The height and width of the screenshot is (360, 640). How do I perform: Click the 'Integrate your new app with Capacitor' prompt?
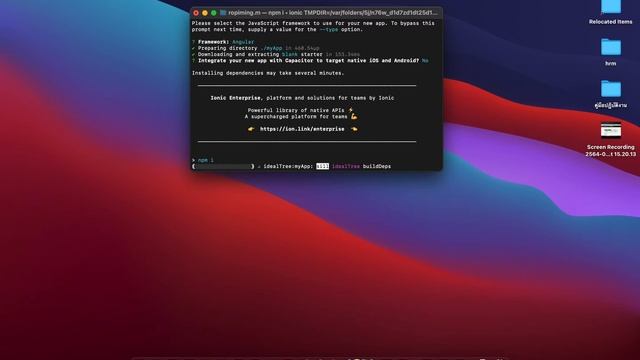tap(310, 60)
